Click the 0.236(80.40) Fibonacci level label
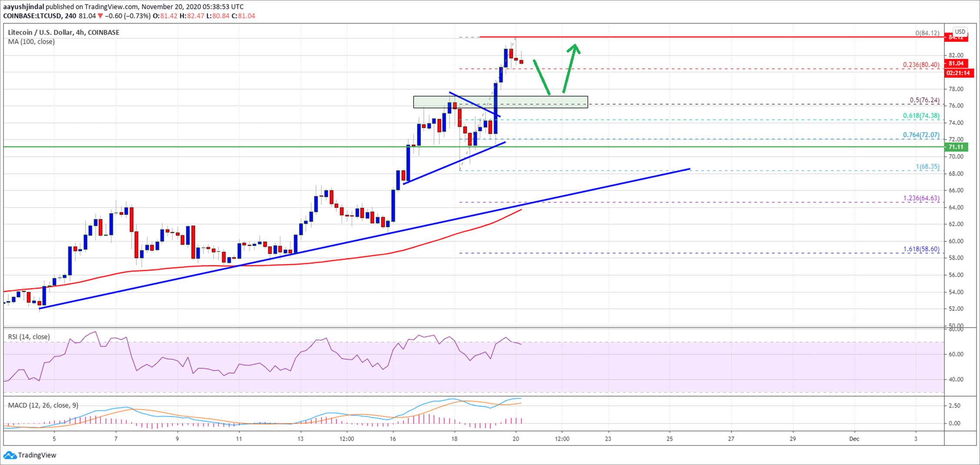The height and width of the screenshot is (465, 980). pyautogui.click(x=921, y=65)
